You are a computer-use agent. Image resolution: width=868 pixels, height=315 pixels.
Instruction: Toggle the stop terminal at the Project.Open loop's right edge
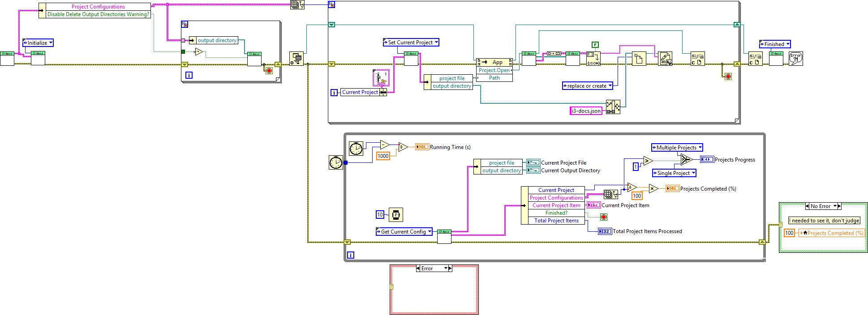tap(728, 77)
